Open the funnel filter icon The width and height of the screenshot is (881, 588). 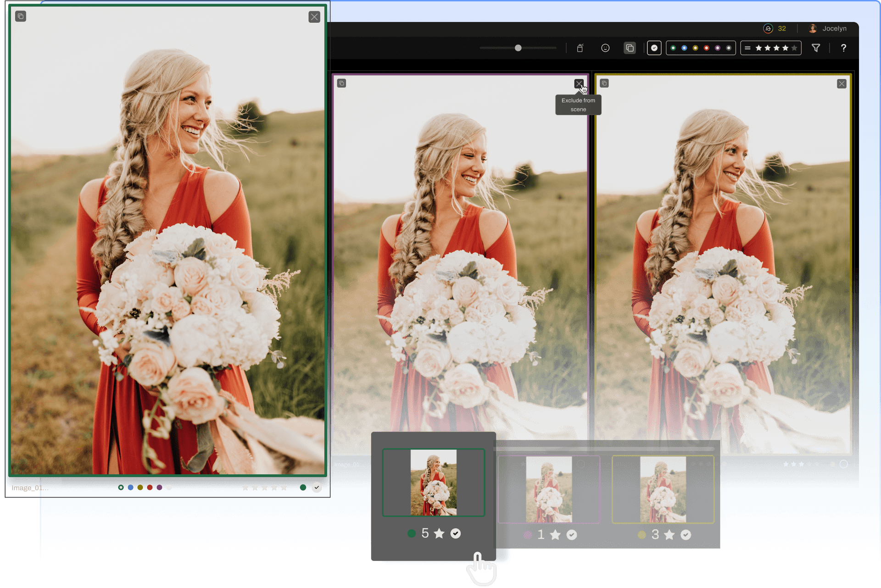tap(816, 48)
